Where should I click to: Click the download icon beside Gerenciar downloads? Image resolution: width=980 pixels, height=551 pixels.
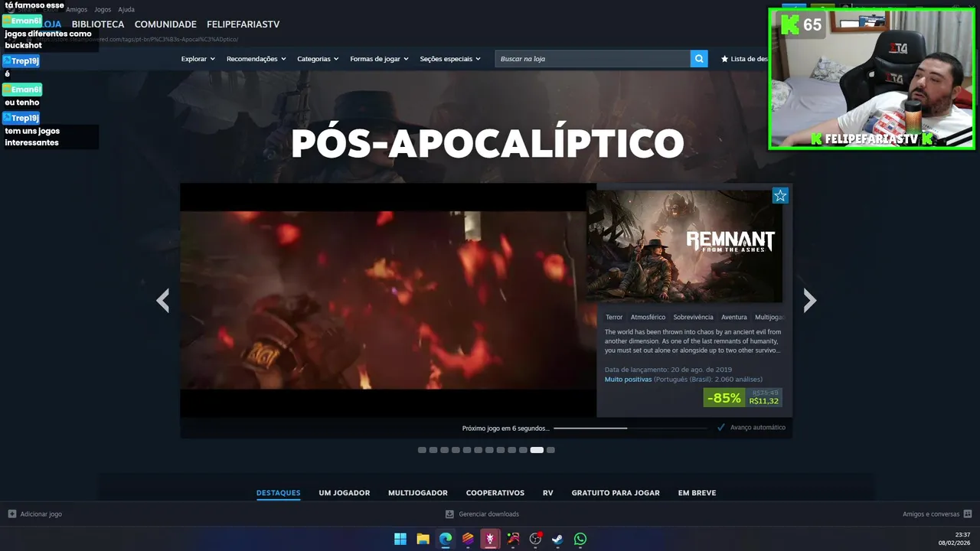pos(450,514)
